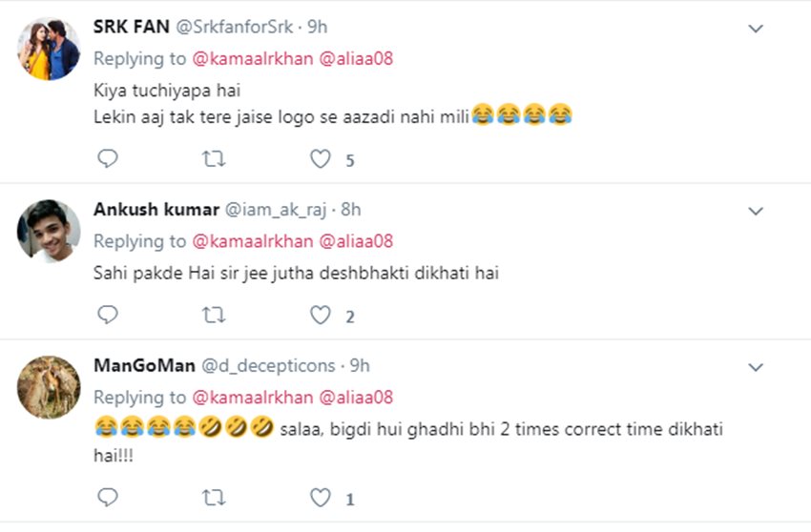Like MangoMan's tweet

[321, 497]
